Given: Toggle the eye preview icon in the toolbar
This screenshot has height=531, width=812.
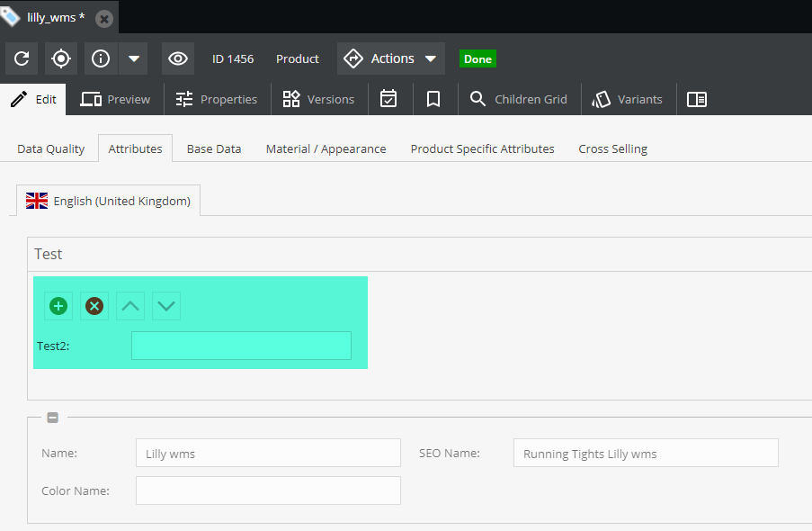Looking at the screenshot, I should click(178, 58).
